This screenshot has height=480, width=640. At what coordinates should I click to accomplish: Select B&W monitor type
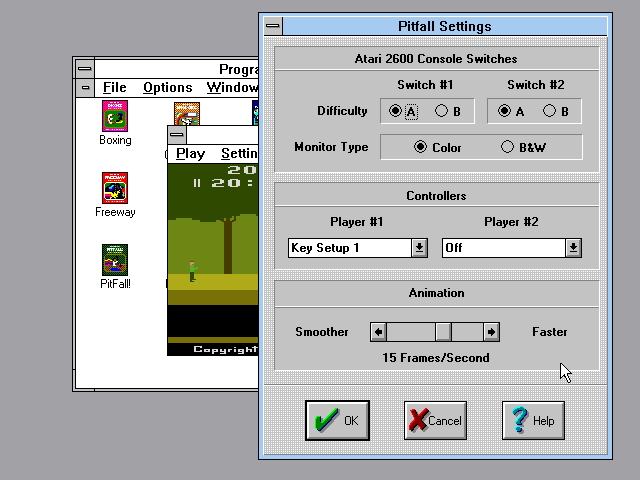(x=508, y=148)
